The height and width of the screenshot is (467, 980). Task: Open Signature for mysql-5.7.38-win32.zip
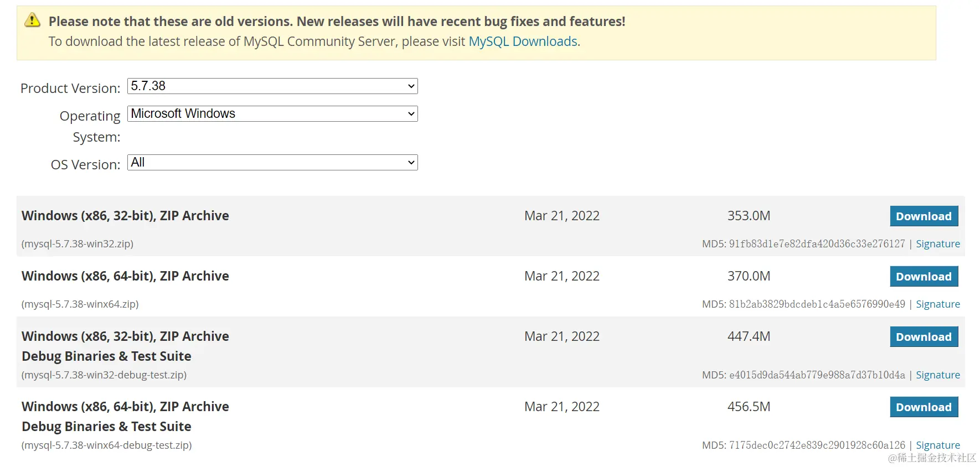point(937,244)
